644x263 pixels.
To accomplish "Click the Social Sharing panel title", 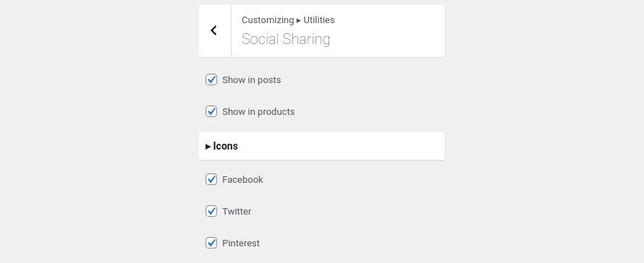I will [x=286, y=40].
